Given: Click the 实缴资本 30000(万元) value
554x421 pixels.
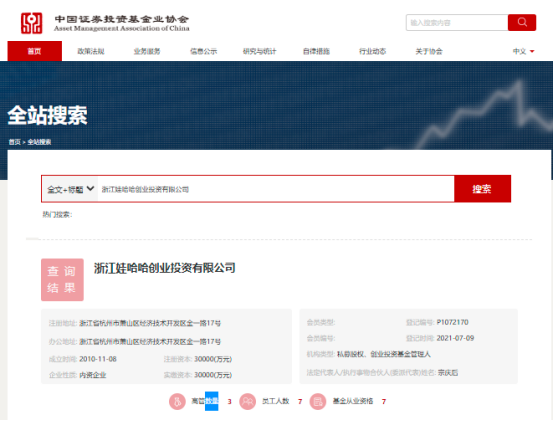Looking at the screenshot, I should click(213, 375).
